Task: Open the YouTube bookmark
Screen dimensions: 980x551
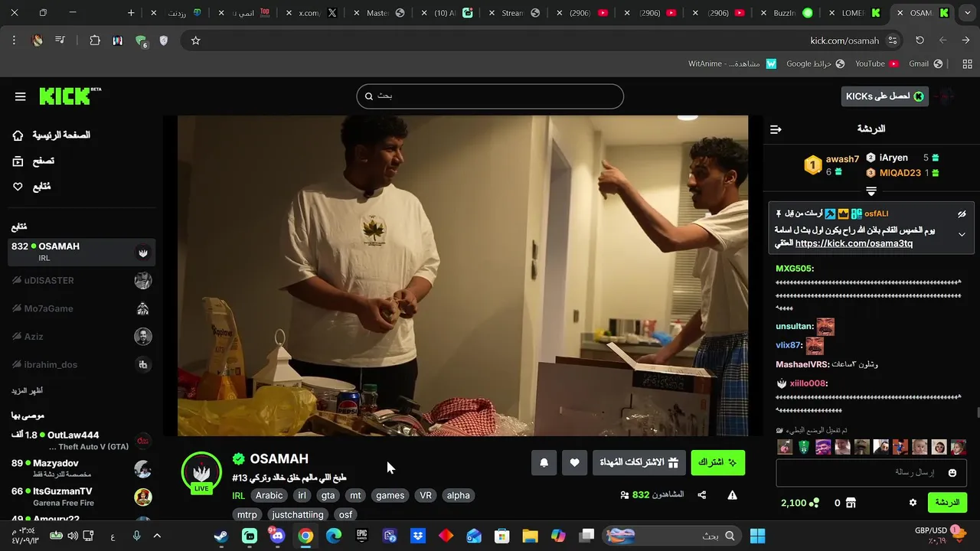Action: (x=876, y=64)
